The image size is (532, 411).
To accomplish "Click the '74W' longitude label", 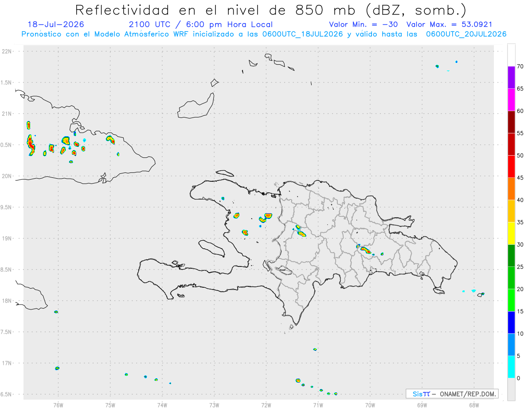I will click(162, 405).
